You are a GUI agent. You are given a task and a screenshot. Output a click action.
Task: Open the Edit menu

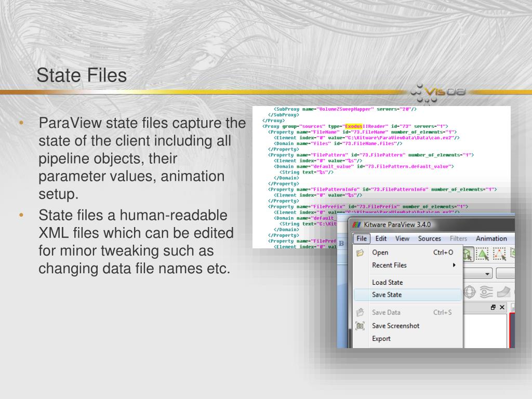click(381, 238)
